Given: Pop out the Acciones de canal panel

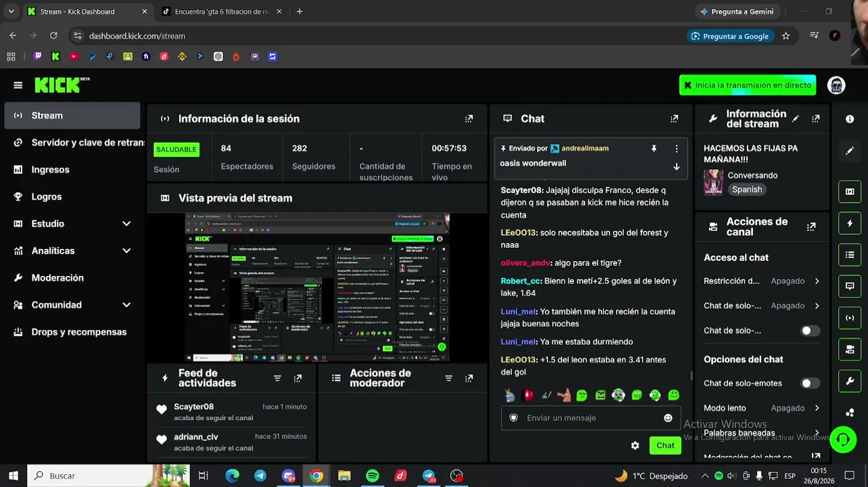Looking at the screenshot, I should click(x=811, y=227).
